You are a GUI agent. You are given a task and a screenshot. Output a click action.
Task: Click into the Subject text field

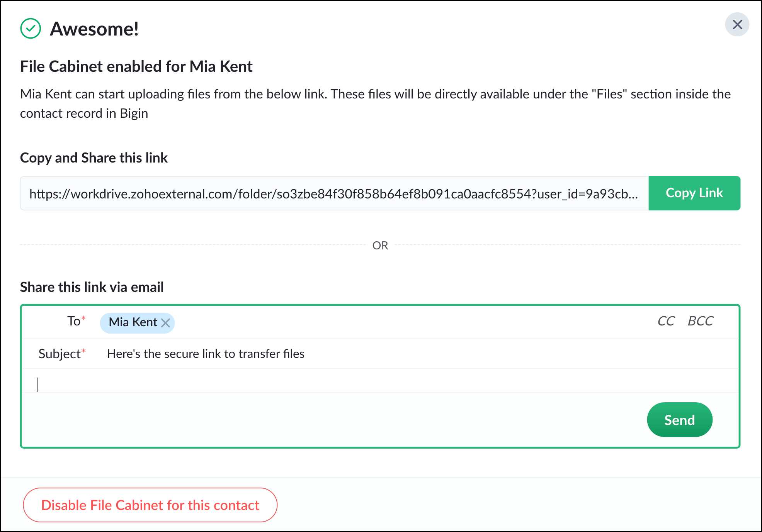tap(386, 354)
